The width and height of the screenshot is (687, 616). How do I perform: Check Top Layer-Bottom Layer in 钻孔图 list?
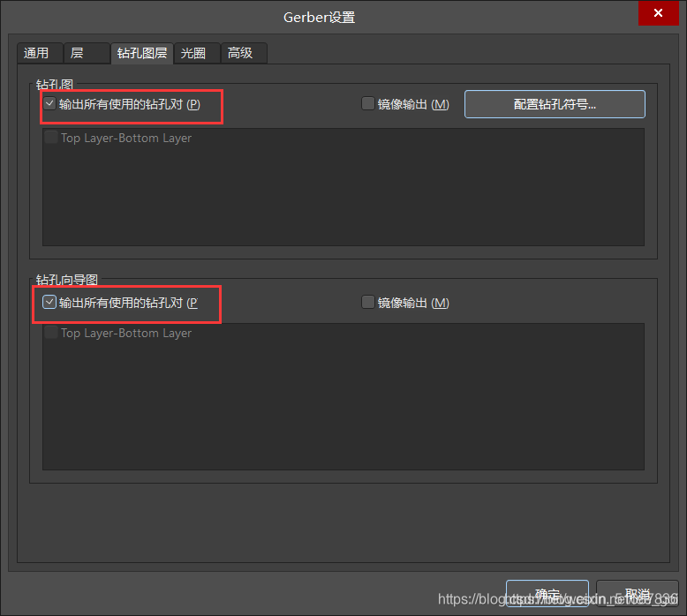click(51, 138)
